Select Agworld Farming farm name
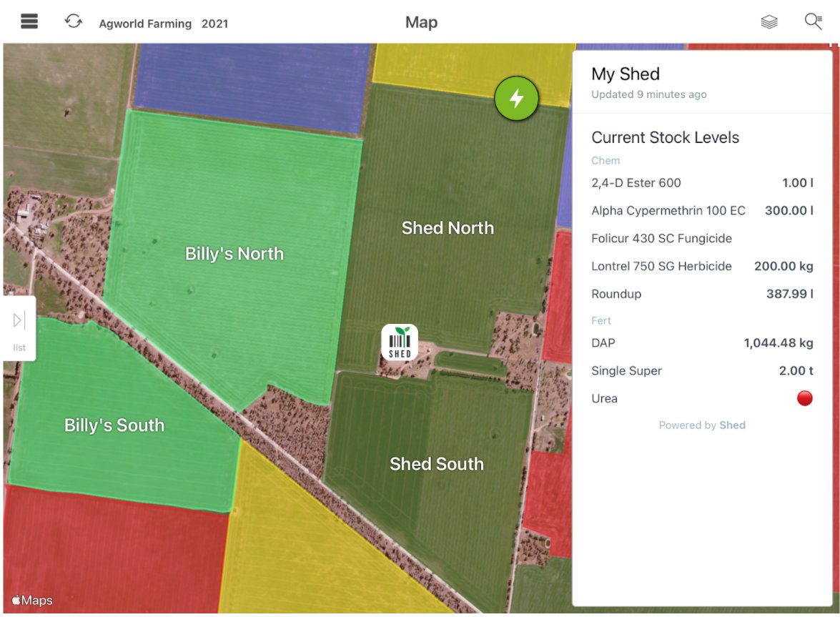The width and height of the screenshot is (840, 617). click(x=145, y=24)
